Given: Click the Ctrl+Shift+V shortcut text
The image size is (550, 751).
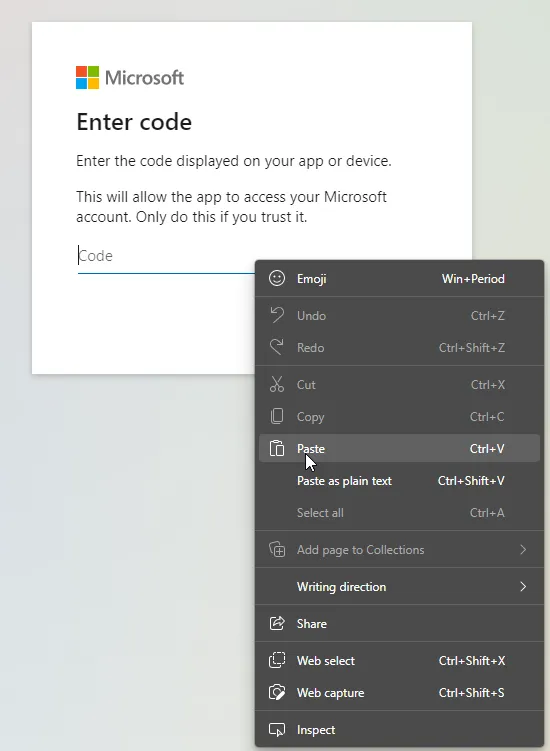Looking at the screenshot, I should point(471,480).
